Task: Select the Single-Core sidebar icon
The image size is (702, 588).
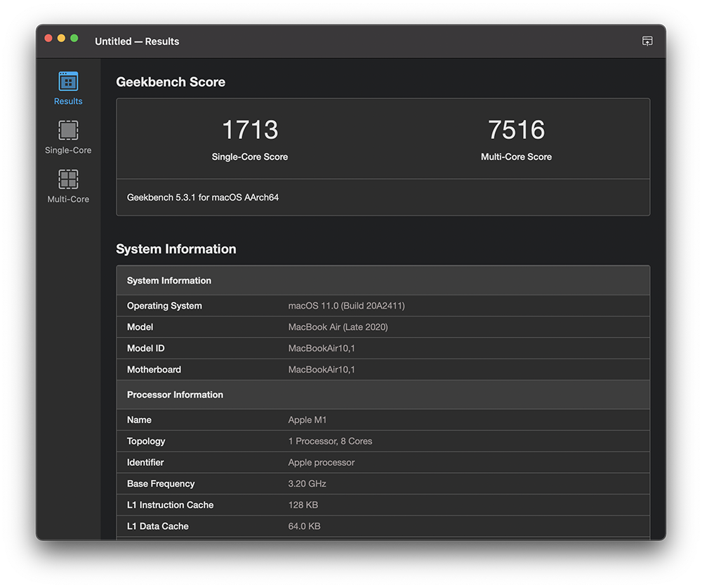Action: tap(68, 131)
